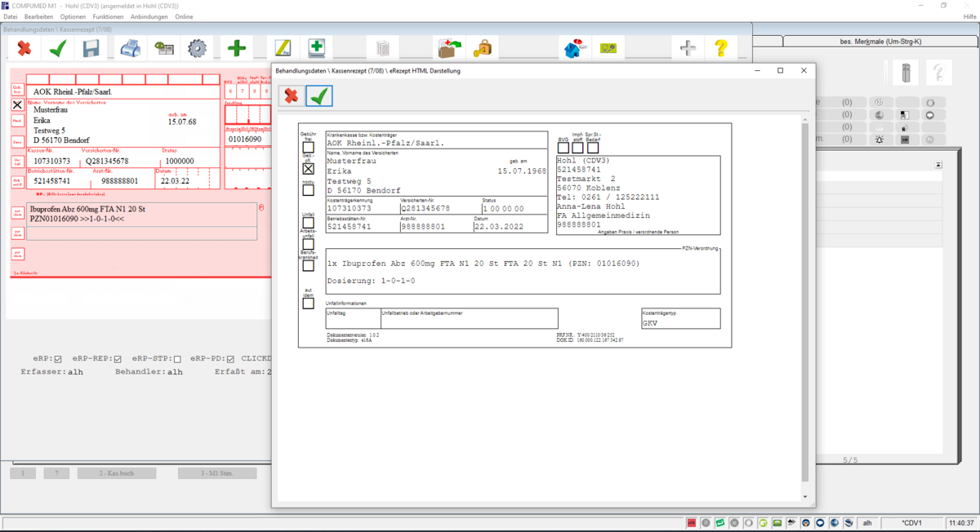The height and width of the screenshot is (532, 980).
Task: Click the eye card icon next to the printer
Action: coord(164,49)
